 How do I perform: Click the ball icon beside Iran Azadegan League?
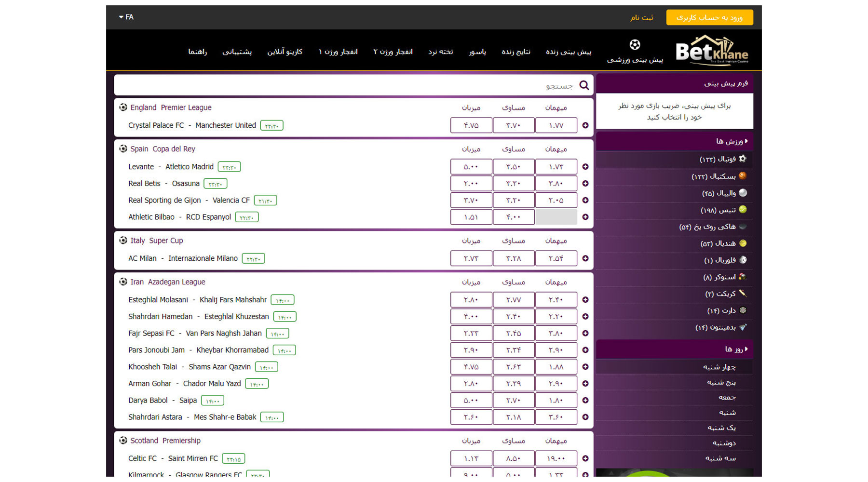pyautogui.click(x=123, y=282)
